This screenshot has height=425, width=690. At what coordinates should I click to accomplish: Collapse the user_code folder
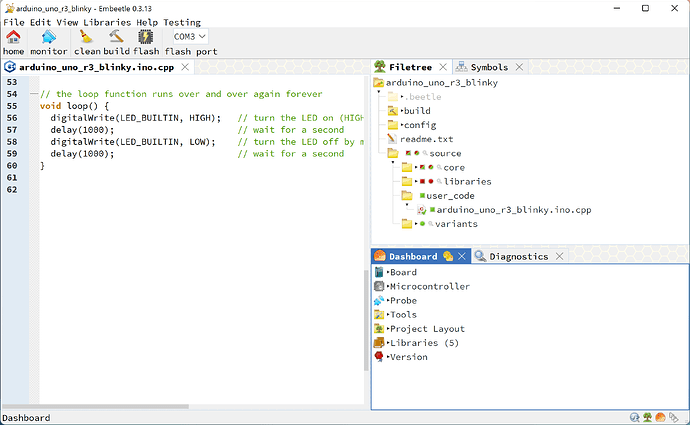(x=407, y=205)
